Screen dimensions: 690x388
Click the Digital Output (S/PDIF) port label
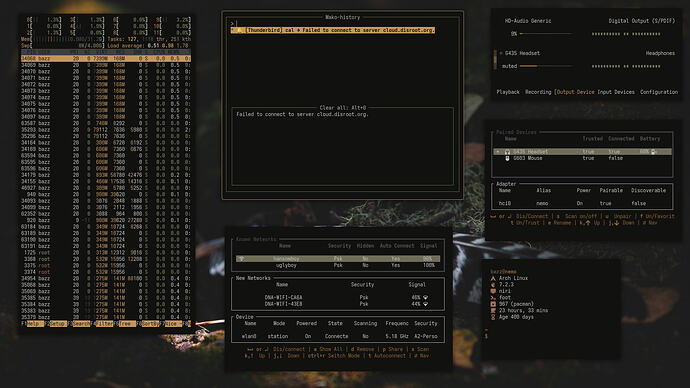642,21
